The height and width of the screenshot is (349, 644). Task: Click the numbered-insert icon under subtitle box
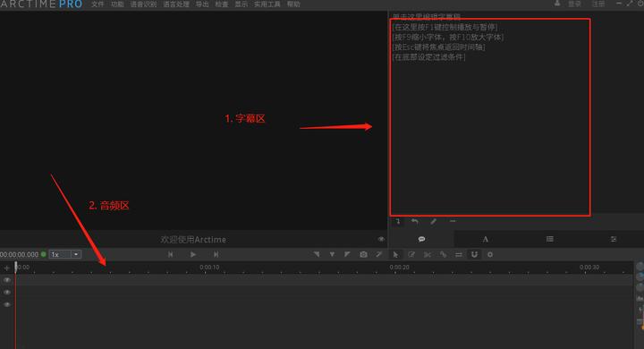[x=398, y=222]
